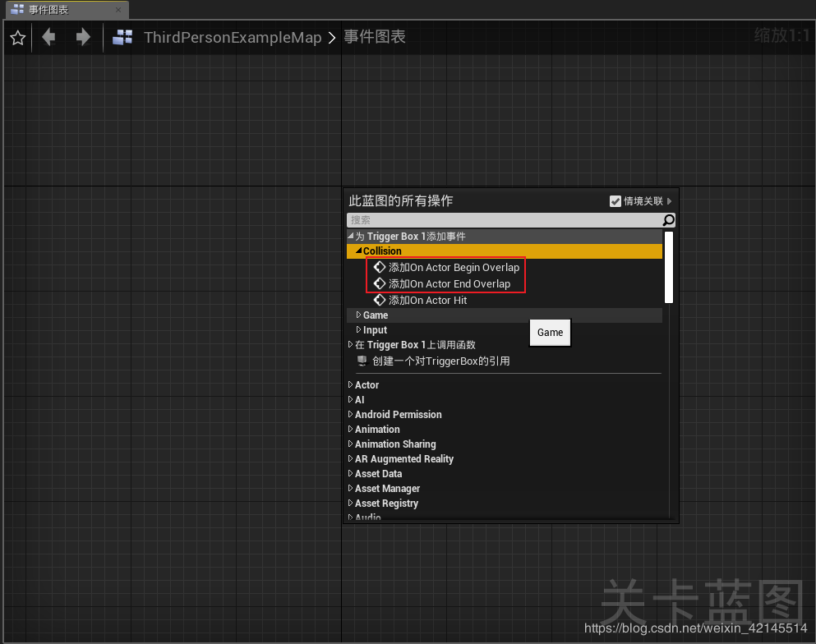Click the event icon beside On Actor Begin Overlap
This screenshot has width=816, height=644.
[380, 267]
